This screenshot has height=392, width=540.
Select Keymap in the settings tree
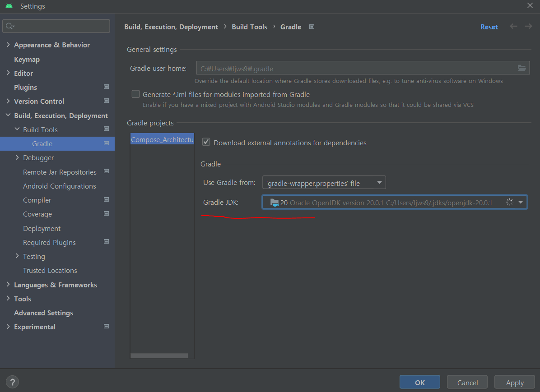27,59
